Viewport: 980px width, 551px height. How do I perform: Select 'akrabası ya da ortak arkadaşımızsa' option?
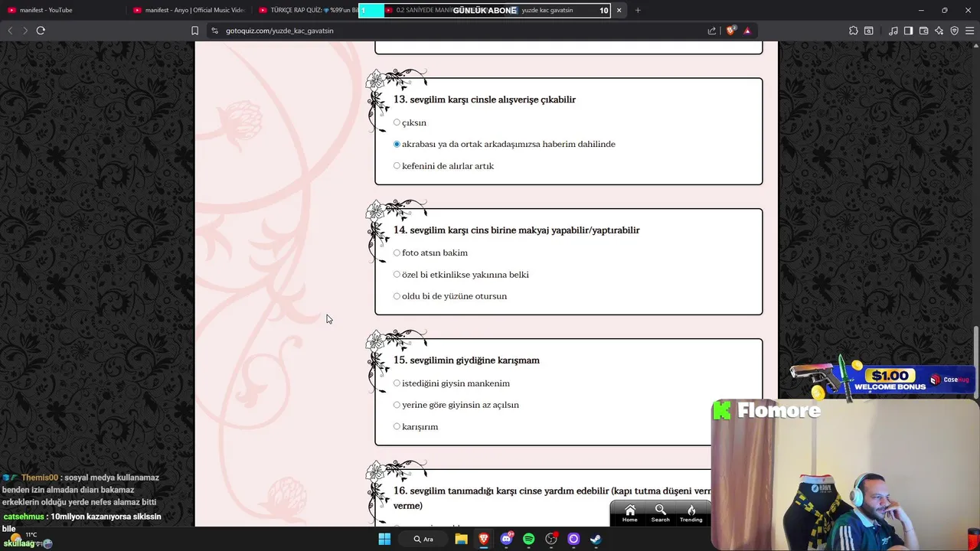397,144
